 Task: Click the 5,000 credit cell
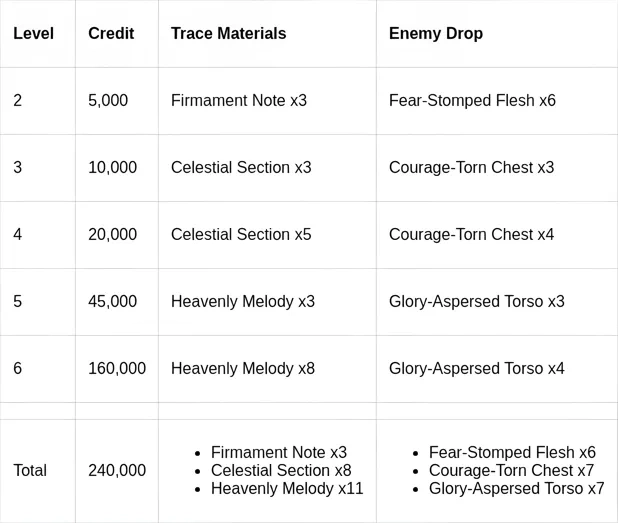(x=108, y=101)
